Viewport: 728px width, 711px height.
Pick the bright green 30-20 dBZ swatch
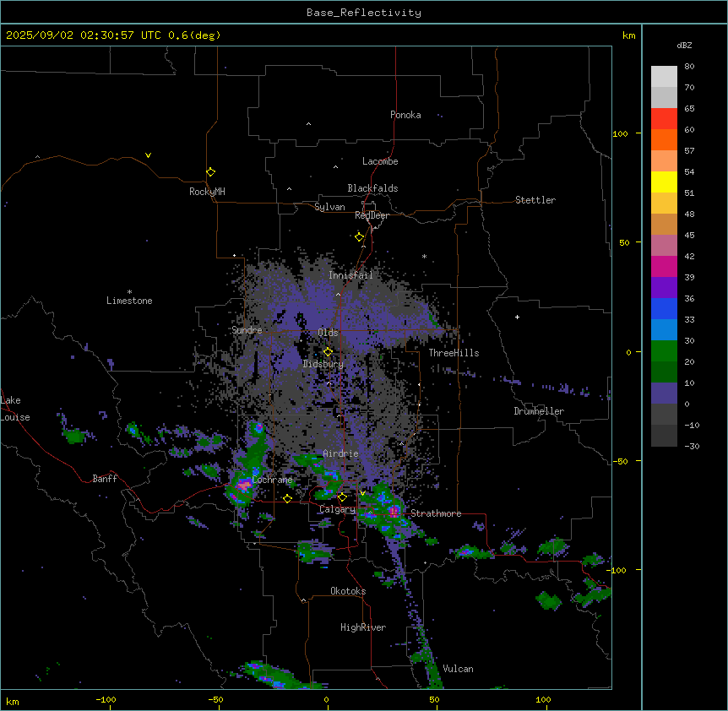[x=664, y=351]
